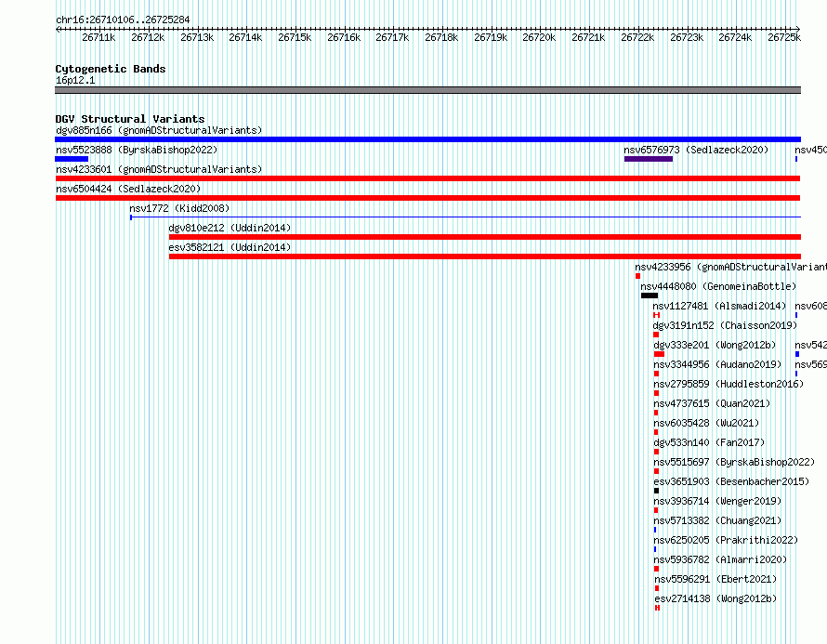Click red glyph under nsv3936714

[x=656, y=510]
